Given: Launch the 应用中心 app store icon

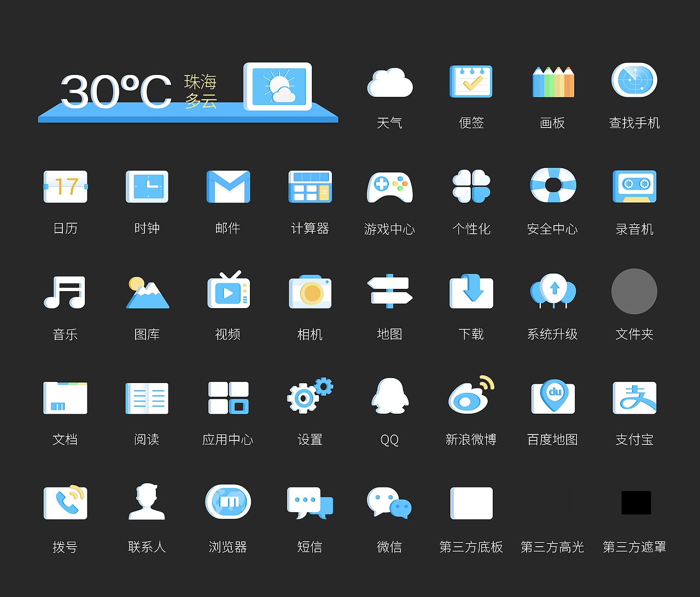Looking at the screenshot, I should [229, 398].
